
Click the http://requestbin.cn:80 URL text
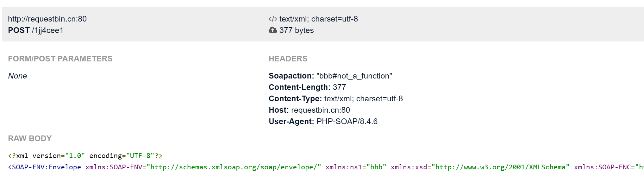point(47,19)
